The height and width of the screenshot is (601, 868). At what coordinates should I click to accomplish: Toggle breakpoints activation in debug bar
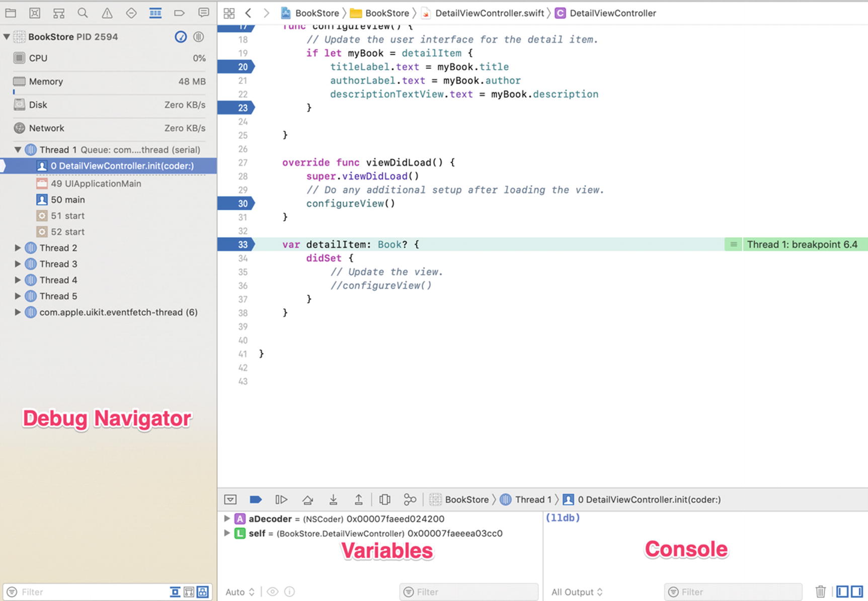(x=256, y=499)
